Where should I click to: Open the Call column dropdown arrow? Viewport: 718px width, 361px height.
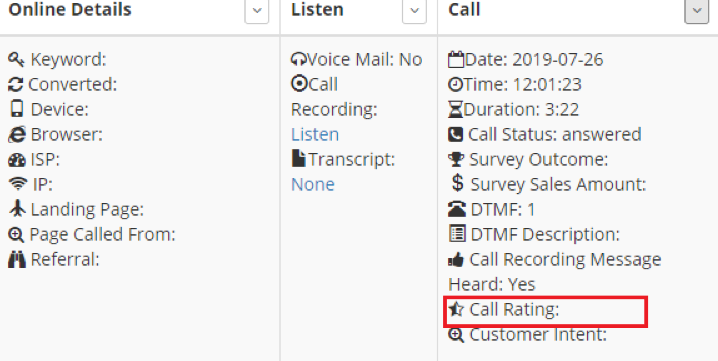[x=697, y=10]
